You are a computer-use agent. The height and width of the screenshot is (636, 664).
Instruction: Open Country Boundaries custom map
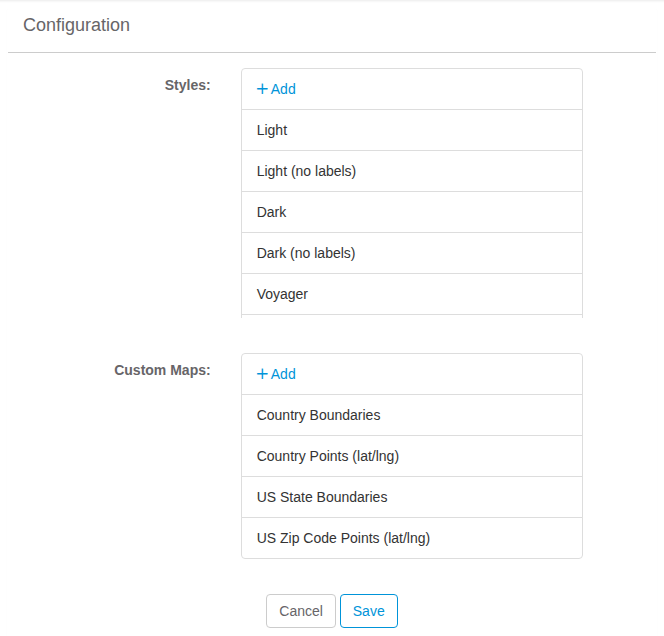412,415
